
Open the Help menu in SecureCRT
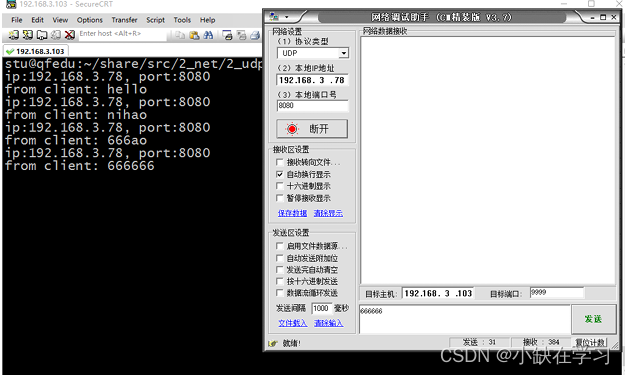pyautogui.click(x=208, y=20)
